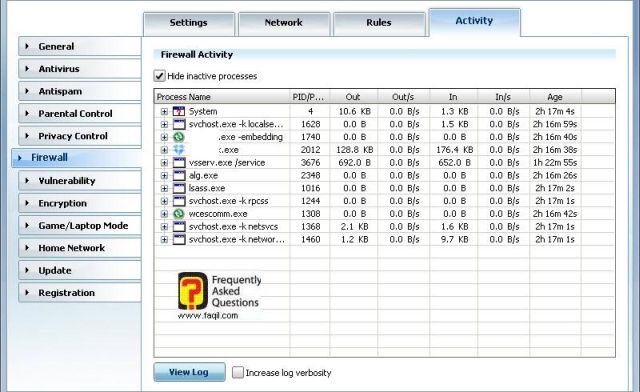Click the alg.exe process icon

179,176
